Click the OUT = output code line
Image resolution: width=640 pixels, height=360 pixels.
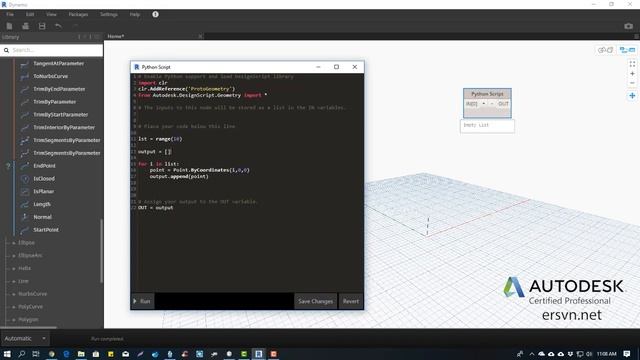click(x=156, y=208)
